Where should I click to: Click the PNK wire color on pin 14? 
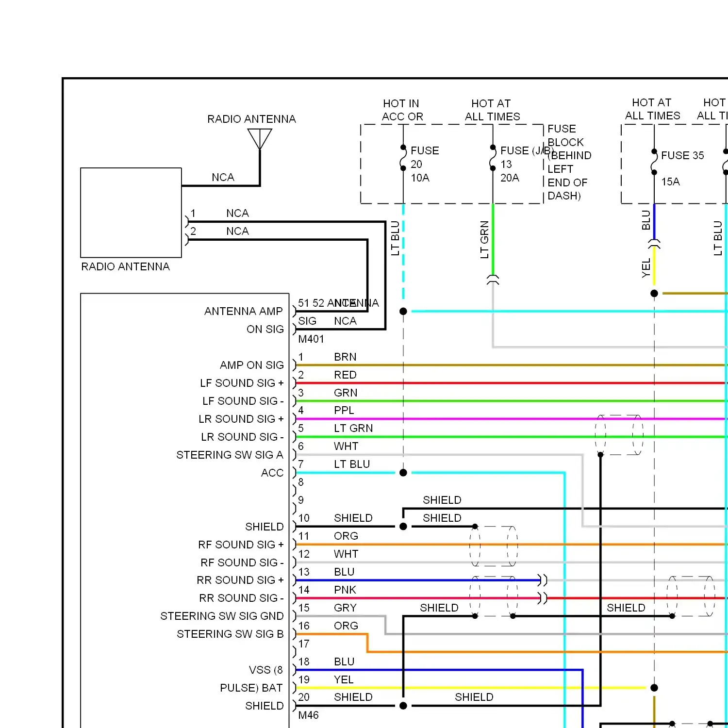pos(345,590)
